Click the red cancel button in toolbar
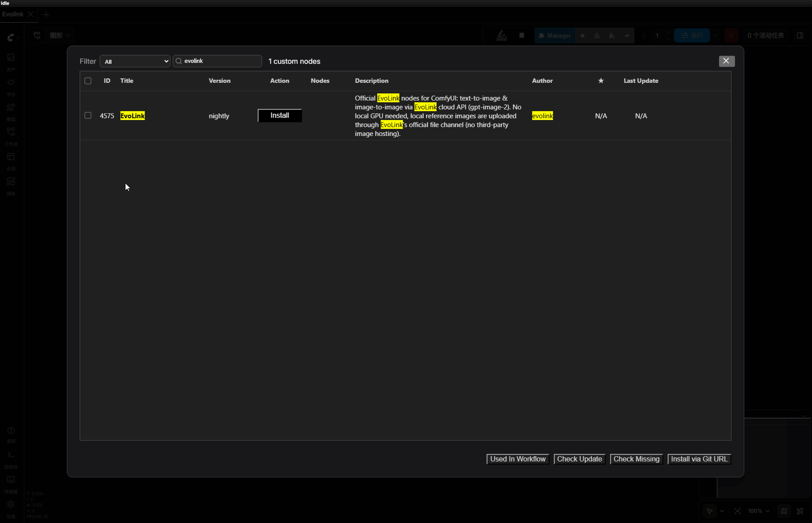The width and height of the screenshot is (812, 523). pyautogui.click(x=731, y=35)
